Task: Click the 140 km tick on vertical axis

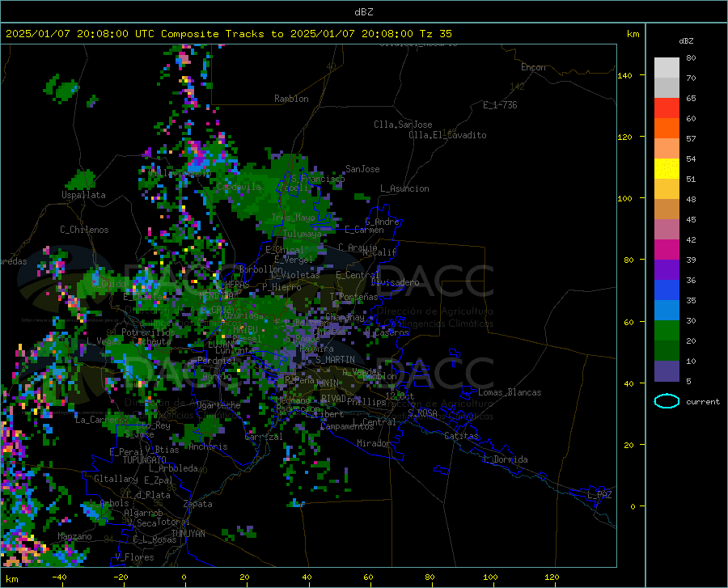Action: coord(624,76)
